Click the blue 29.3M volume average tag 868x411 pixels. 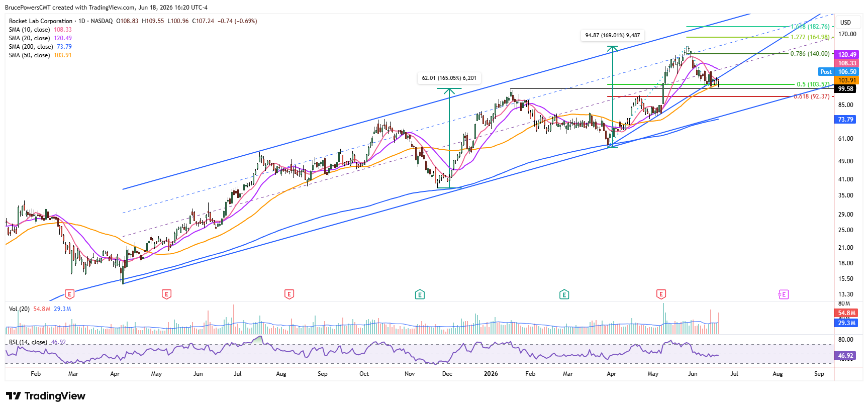(847, 323)
